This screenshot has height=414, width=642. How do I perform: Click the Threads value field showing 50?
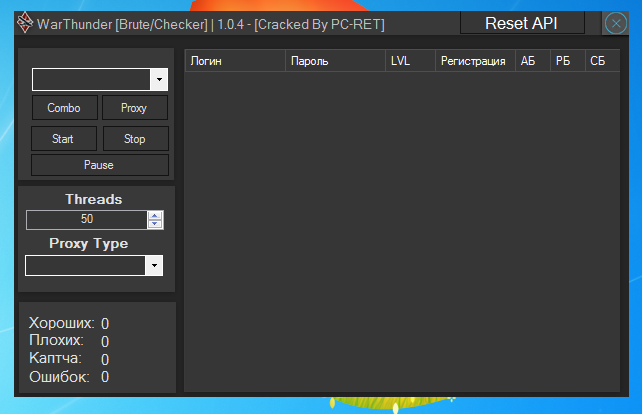point(87,220)
